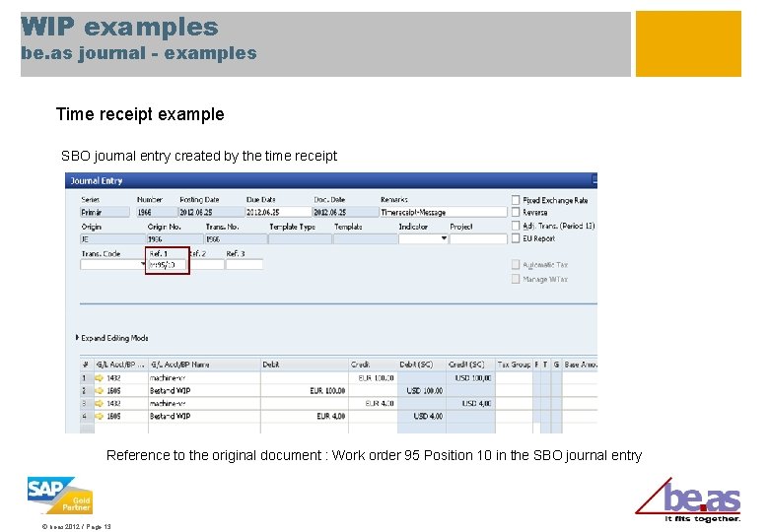Toggle the Automatic Tax checkbox
Image resolution: width=769 pixels, height=532 pixels.
(516, 265)
